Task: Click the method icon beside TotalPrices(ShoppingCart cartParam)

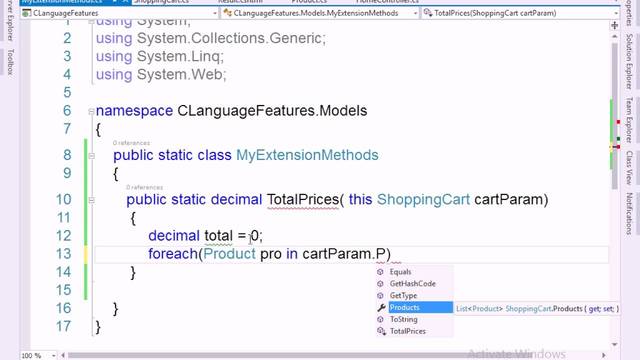Action: pos(428,13)
